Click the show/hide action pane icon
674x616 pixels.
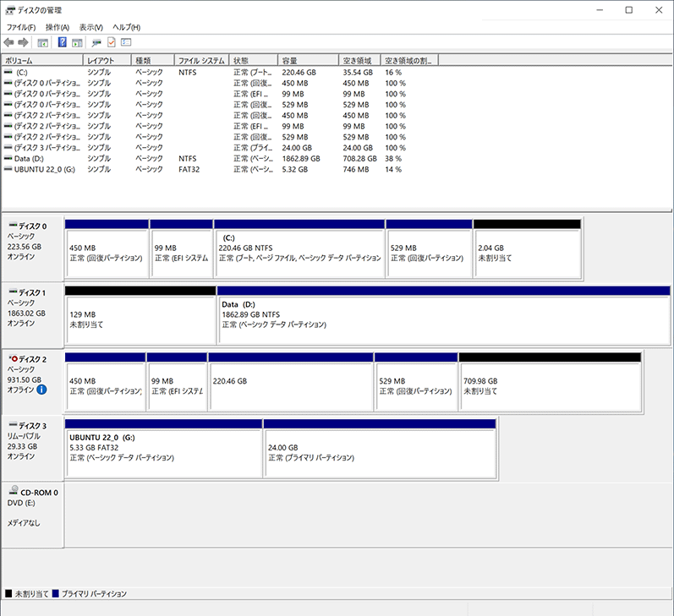(77, 42)
